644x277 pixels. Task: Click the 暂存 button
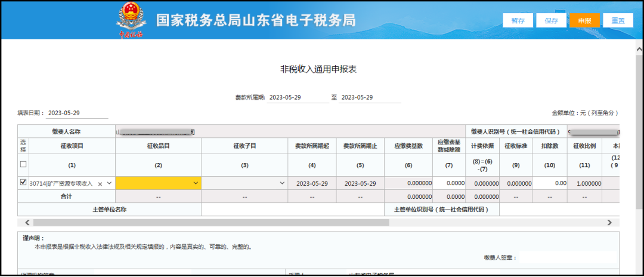click(x=518, y=20)
